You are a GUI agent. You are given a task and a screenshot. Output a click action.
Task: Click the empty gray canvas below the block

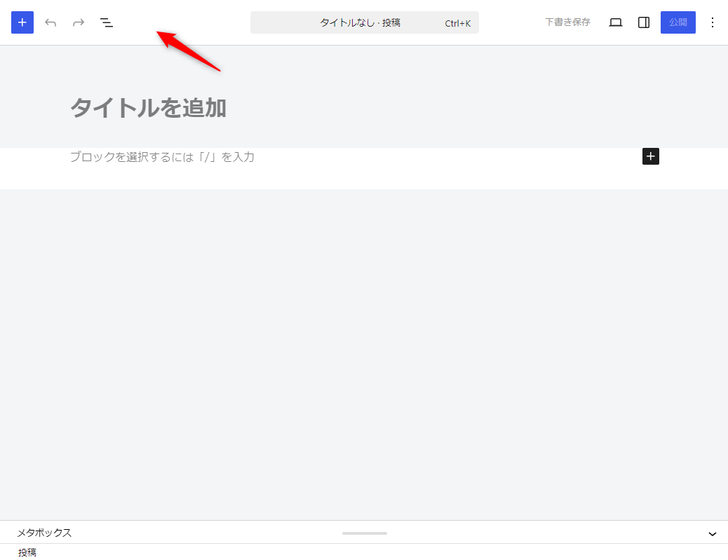[x=364, y=350]
